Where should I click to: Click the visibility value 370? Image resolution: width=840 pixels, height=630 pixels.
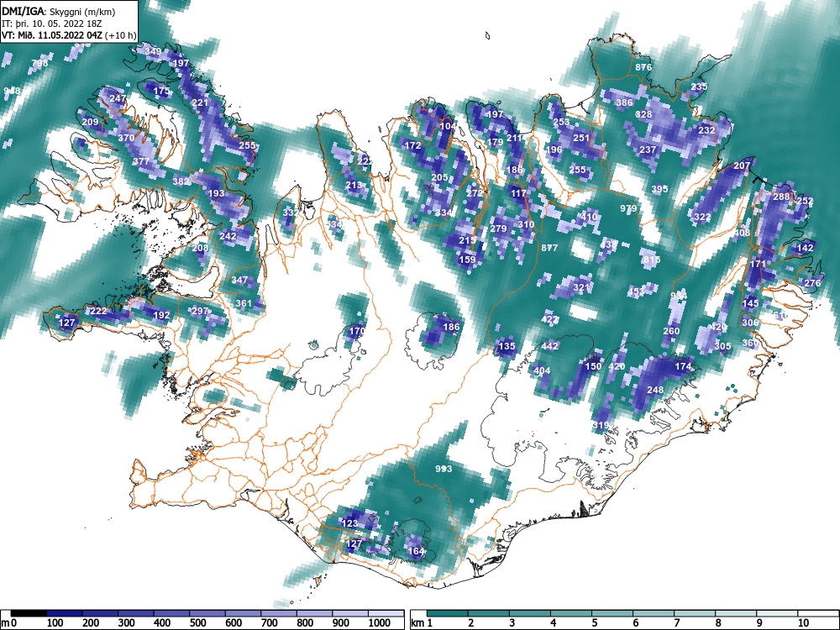[126, 138]
